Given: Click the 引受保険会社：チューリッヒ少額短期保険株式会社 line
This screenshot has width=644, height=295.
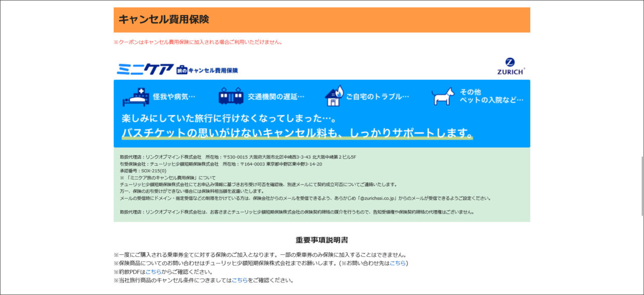Looking at the screenshot, I should (x=221, y=164).
